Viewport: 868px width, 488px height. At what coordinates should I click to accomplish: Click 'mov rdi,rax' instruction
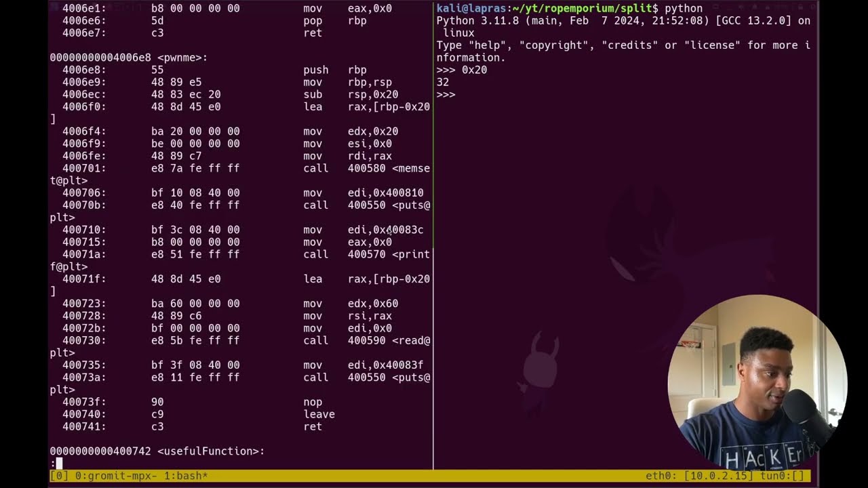coord(347,156)
